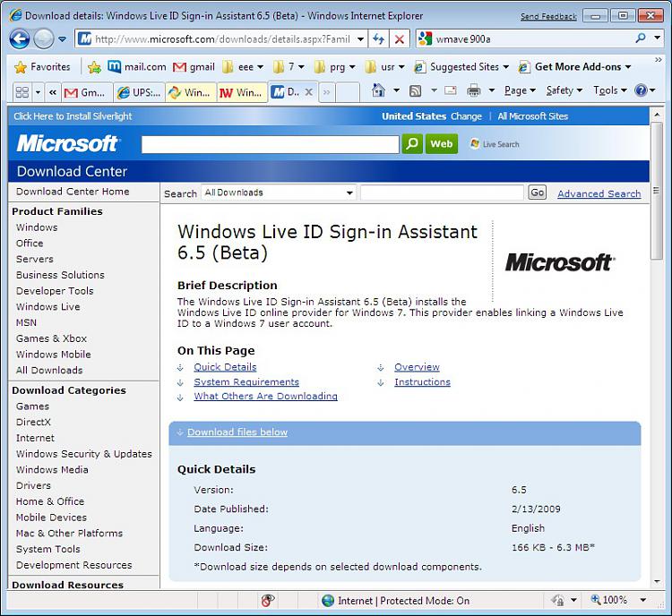Open the gmail favorites bar link

pos(194,67)
